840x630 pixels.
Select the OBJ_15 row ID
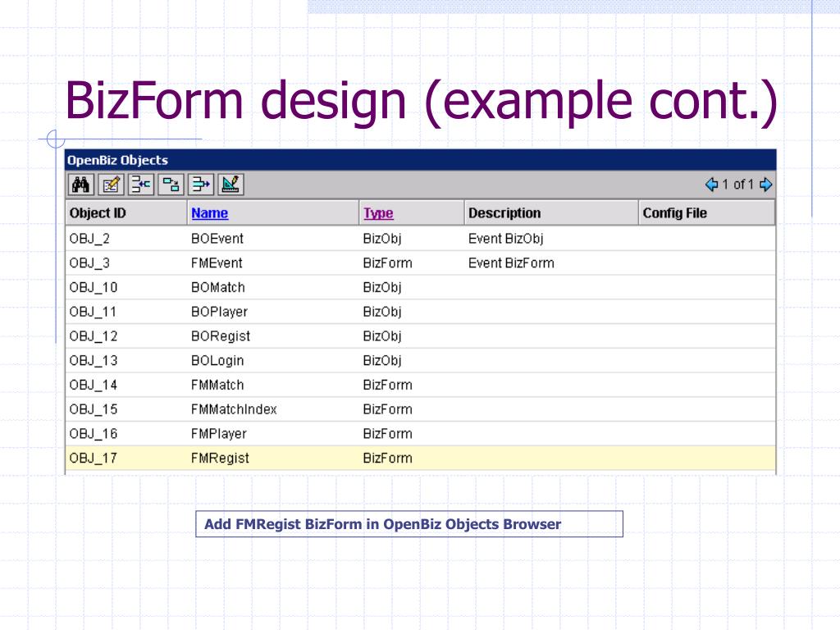coord(94,409)
